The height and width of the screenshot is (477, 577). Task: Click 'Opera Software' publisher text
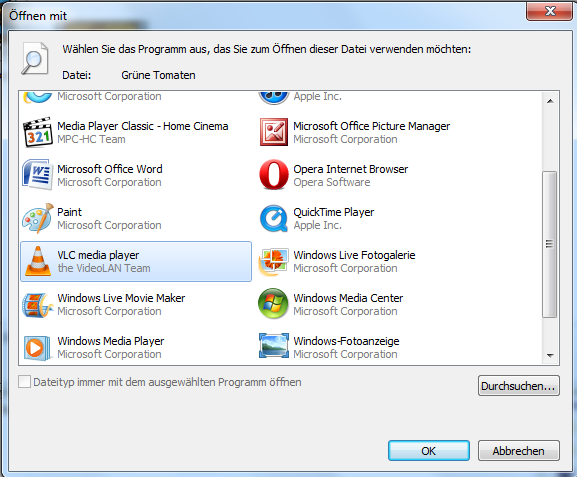pyautogui.click(x=332, y=182)
